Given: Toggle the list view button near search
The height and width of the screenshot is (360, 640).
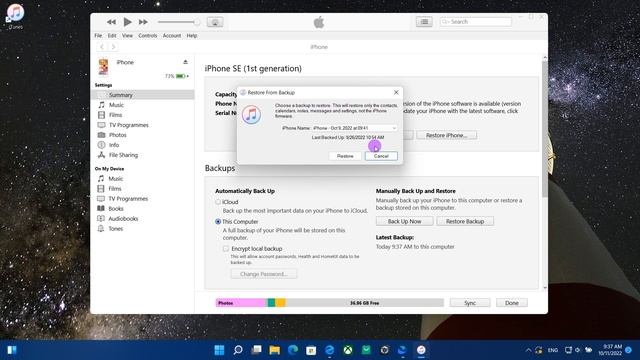Looking at the screenshot, I should (424, 22).
